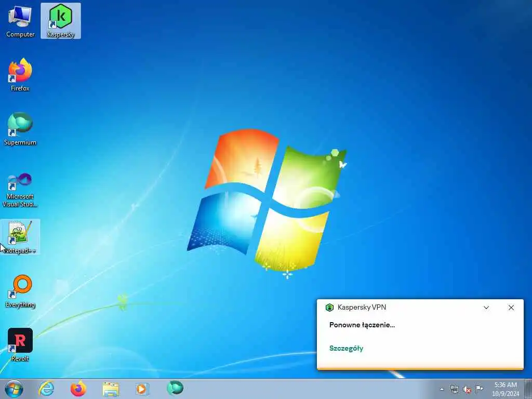Click the 'Ponowne łączenie...' status text
The image size is (532, 399).
tap(362, 325)
